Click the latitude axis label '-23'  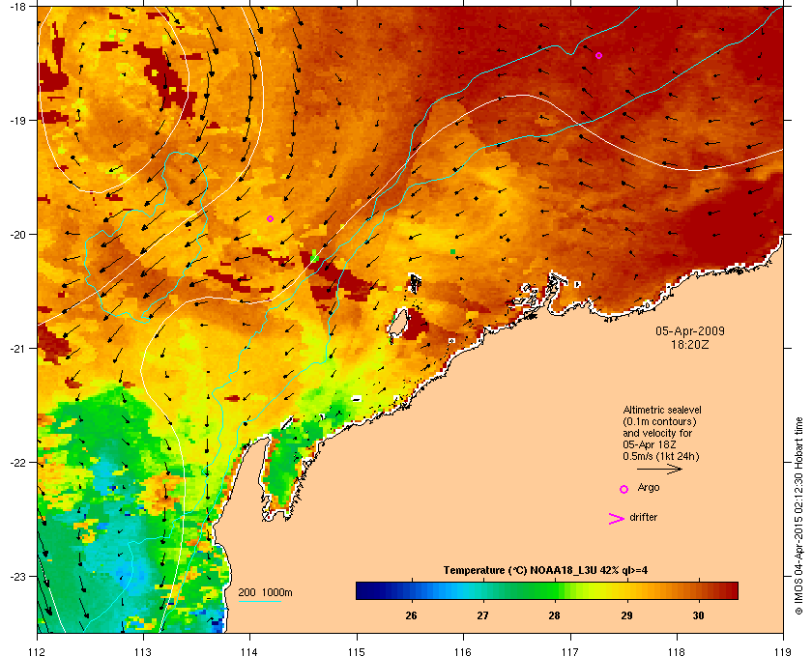tap(17, 576)
